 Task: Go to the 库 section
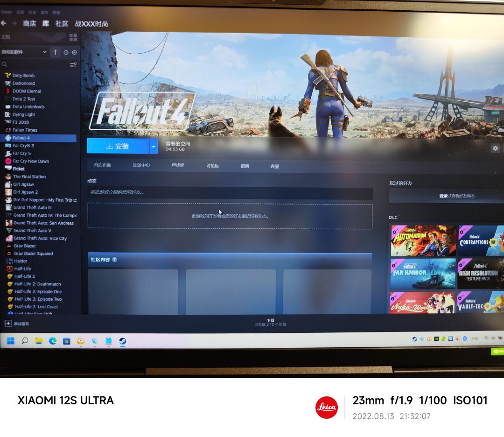click(x=46, y=23)
